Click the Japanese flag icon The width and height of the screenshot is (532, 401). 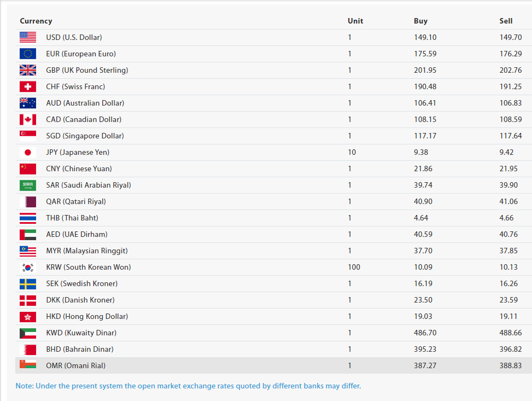pyautogui.click(x=28, y=152)
